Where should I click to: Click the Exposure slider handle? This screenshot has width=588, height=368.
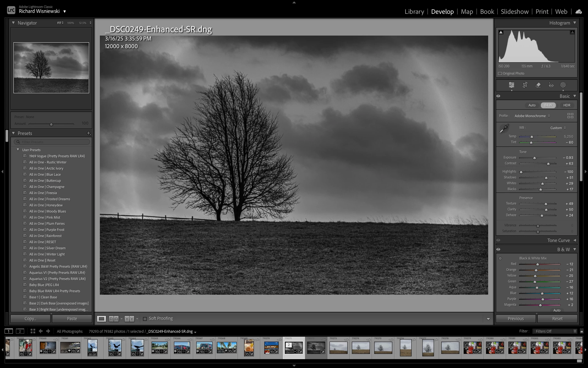[535, 158]
